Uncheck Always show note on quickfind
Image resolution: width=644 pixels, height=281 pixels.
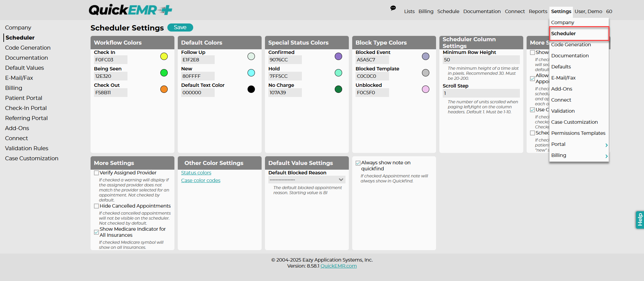pyautogui.click(x=358, y=163)
